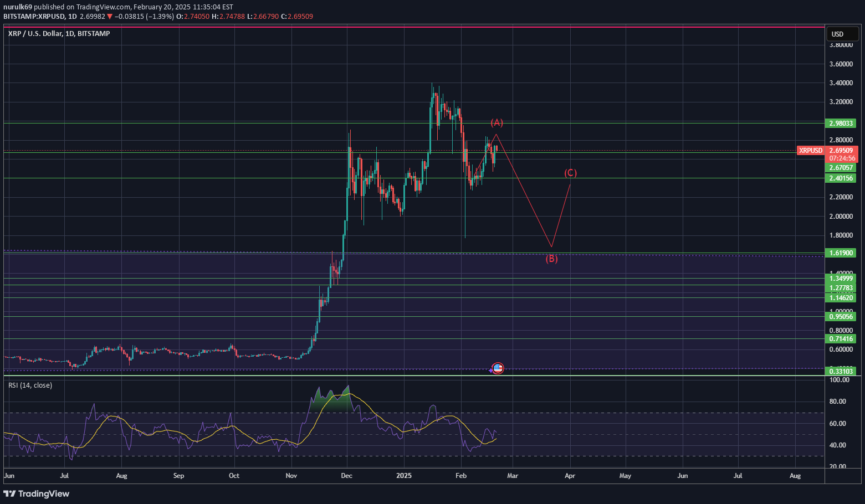Click the RSI scale value 40.00
Screen dimensions: 865x504
pyautogui.click(x=838, y=445)
